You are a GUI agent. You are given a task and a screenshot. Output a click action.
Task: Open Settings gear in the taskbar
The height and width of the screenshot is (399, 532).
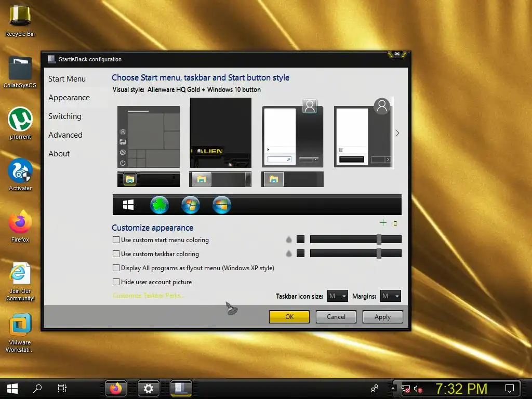pos(148,389)
